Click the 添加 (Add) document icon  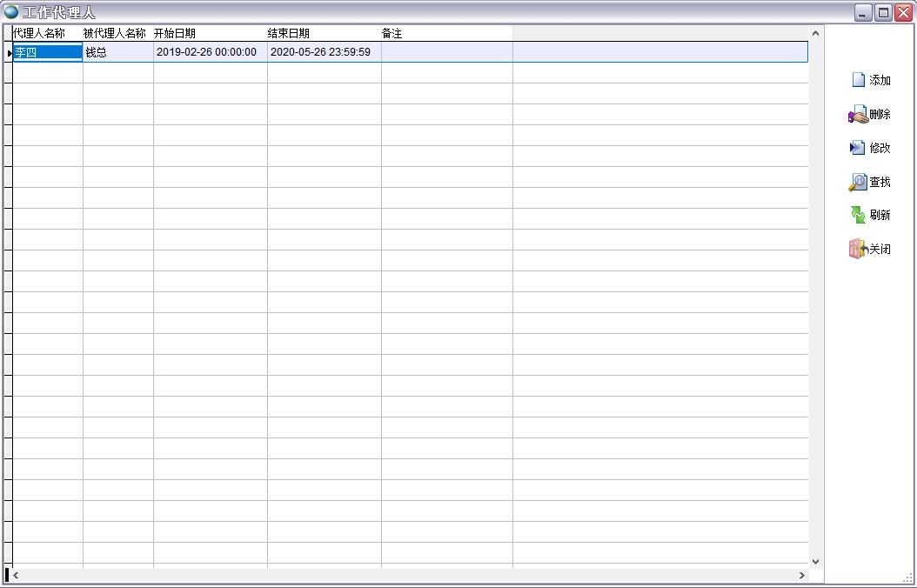(859, 80)
